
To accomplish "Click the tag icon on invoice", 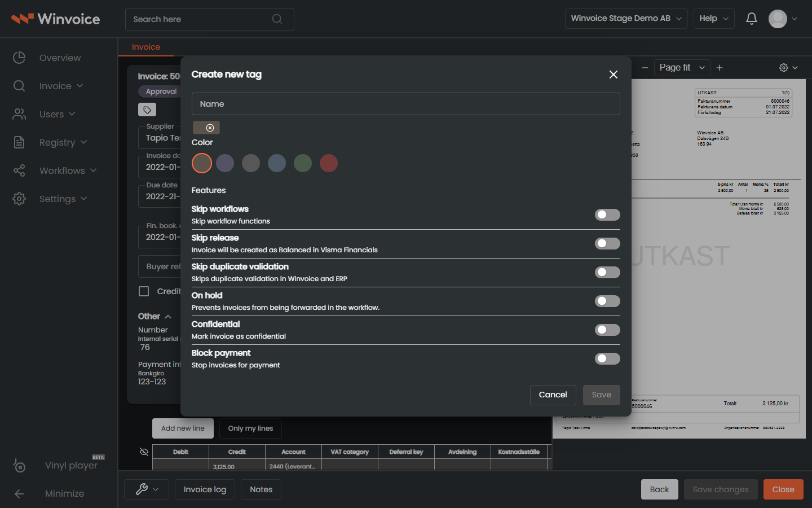I will [x=147, y=110].
